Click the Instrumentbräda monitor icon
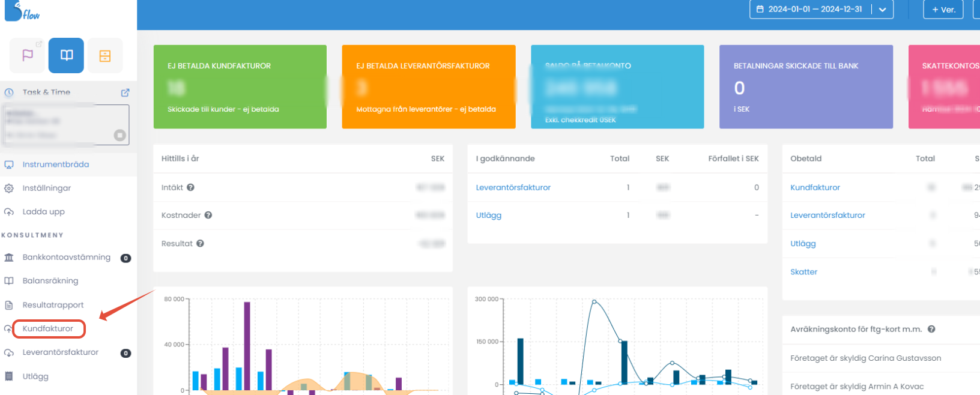 pyautogui.click(x=9, y=164)
